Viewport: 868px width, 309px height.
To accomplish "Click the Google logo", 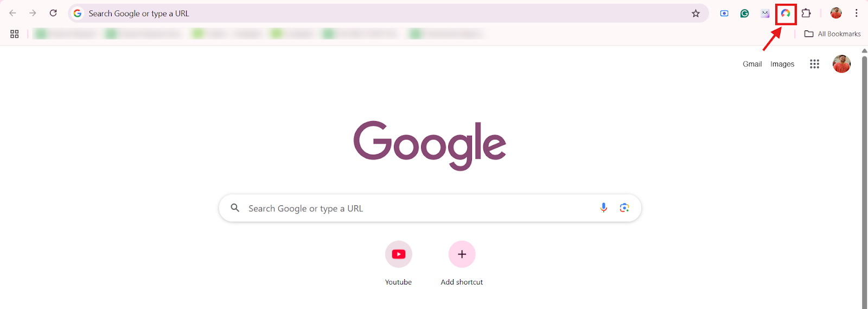I will [430, 146].
